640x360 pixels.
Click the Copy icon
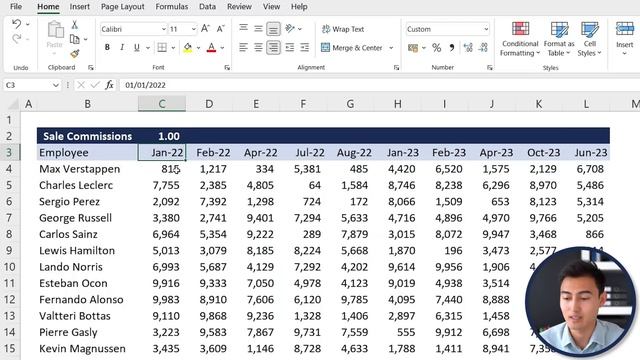point(75,39)
